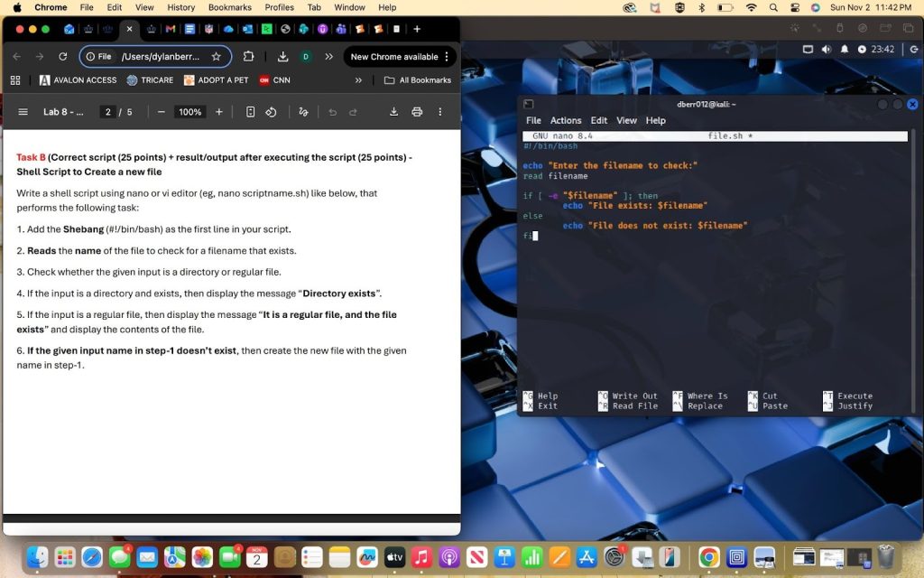
Task: Open the terminal Actions menu
Action: [x=566, y=120]
